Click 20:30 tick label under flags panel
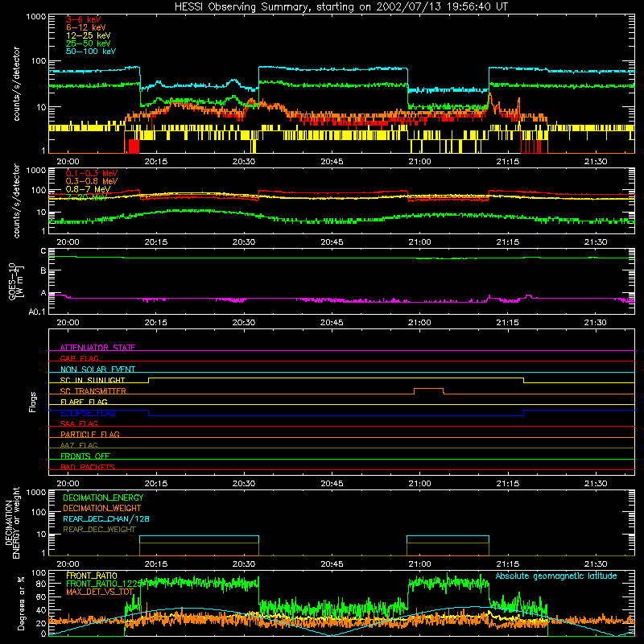The width and height of the screenshot is (644, 644). point(244,484)
